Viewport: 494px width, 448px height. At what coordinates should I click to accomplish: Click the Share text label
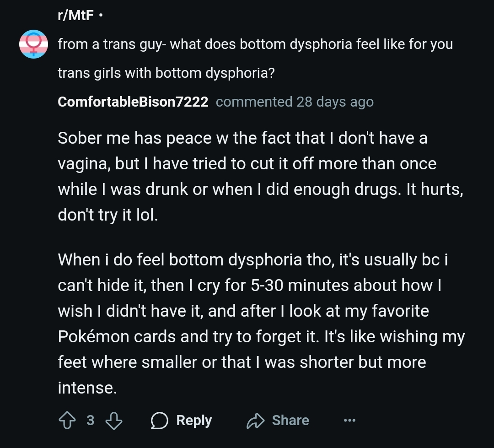[x=290, y=421]
